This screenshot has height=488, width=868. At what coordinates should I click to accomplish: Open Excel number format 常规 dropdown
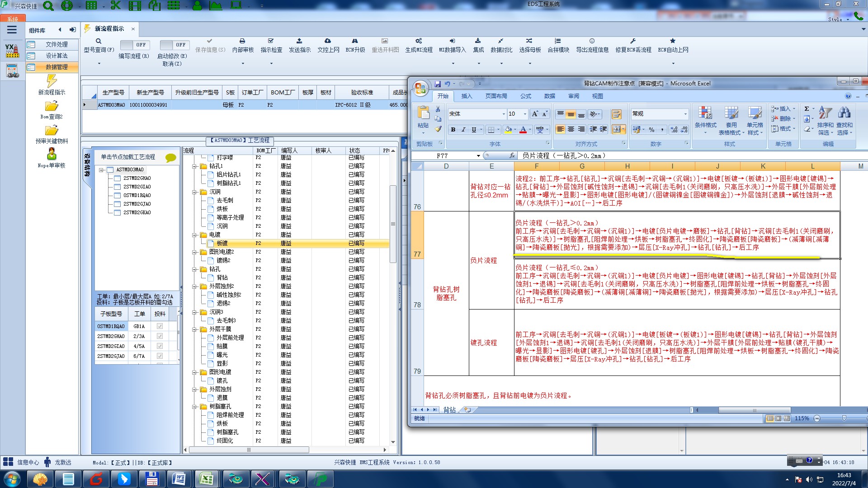click(685, 114)
